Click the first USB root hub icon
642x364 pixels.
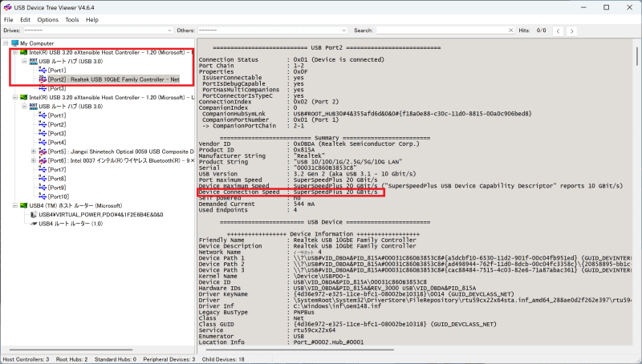(34, 62)
